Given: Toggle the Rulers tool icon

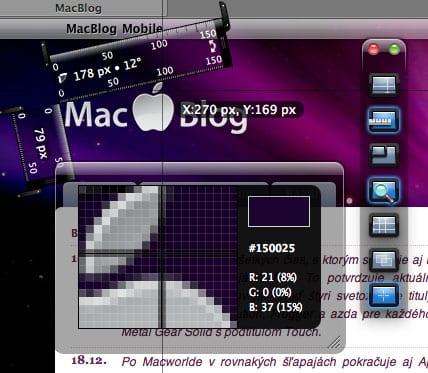Looking at the screenshot, I should (384, 120).
